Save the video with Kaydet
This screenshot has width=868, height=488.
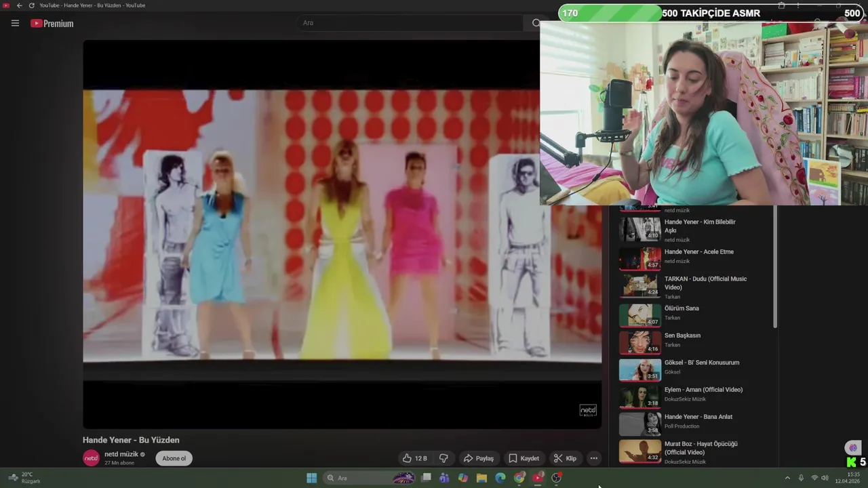click(x=524, y=458)
